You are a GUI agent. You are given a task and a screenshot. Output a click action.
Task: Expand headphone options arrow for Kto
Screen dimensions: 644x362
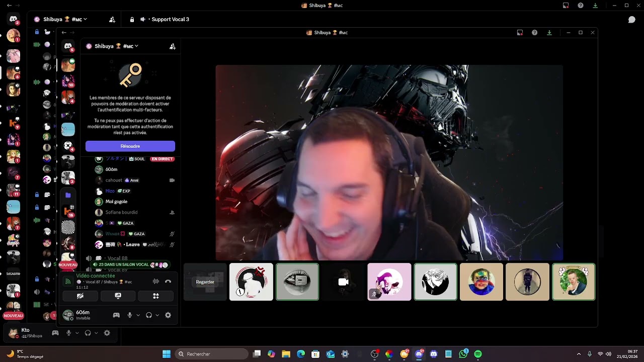96,333
